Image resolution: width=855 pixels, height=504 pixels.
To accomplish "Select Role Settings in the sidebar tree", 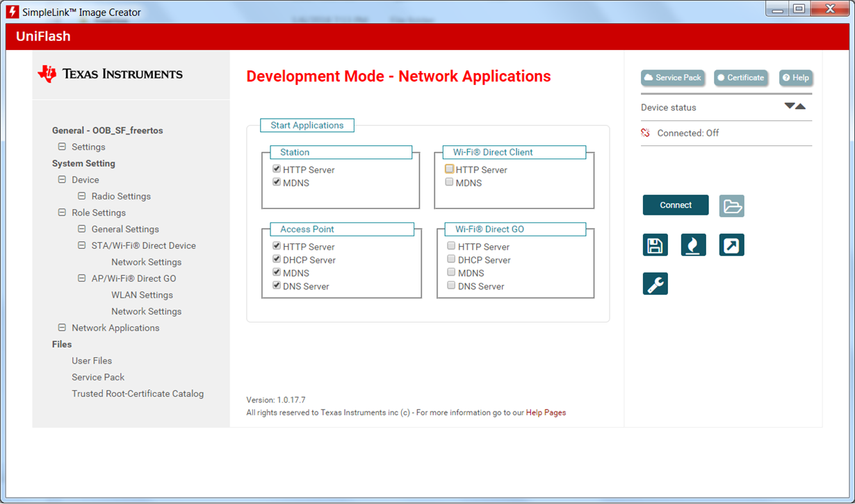I will [x=99, y=213].
